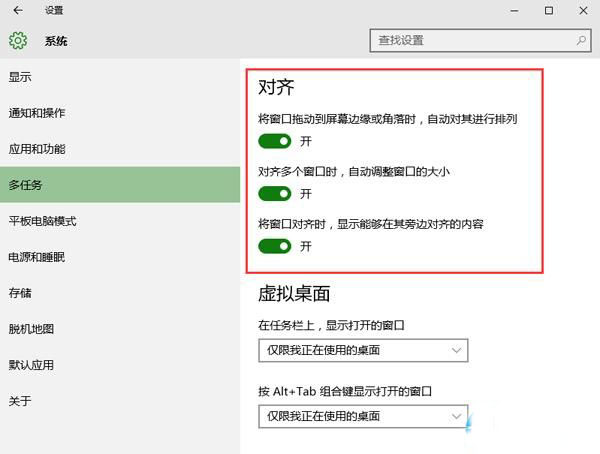
Task: Toggle showing snap suggestions beside snapped window
Action: [x=274, y=245]
